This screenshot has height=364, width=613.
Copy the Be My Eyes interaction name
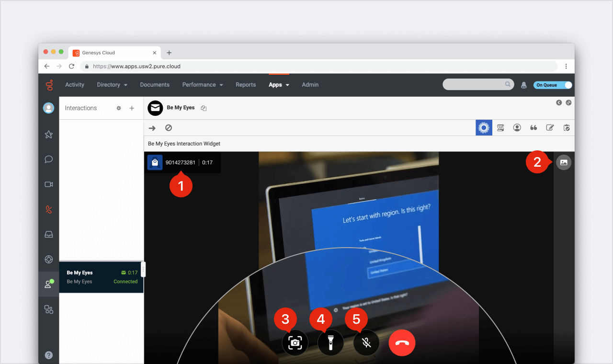204,108
